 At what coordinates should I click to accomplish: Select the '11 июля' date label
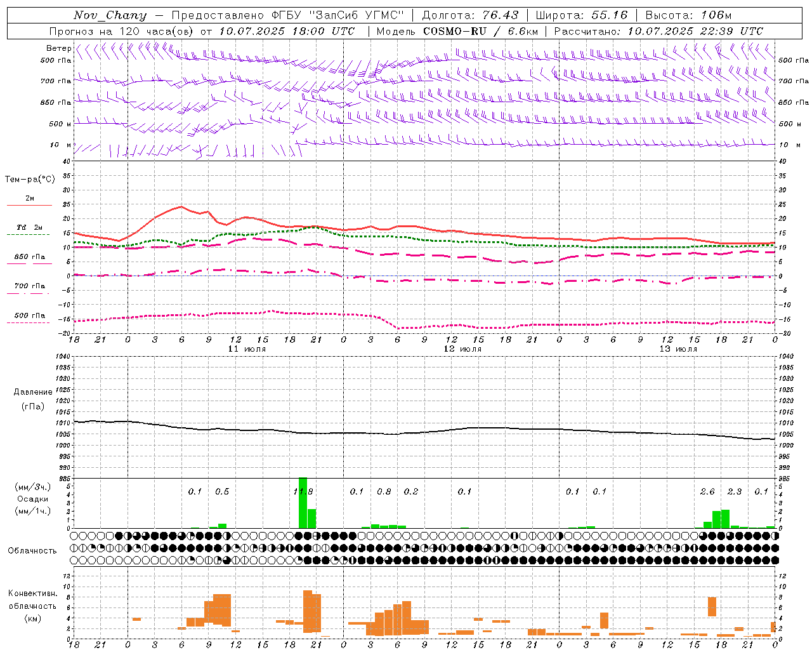(247, 349)
